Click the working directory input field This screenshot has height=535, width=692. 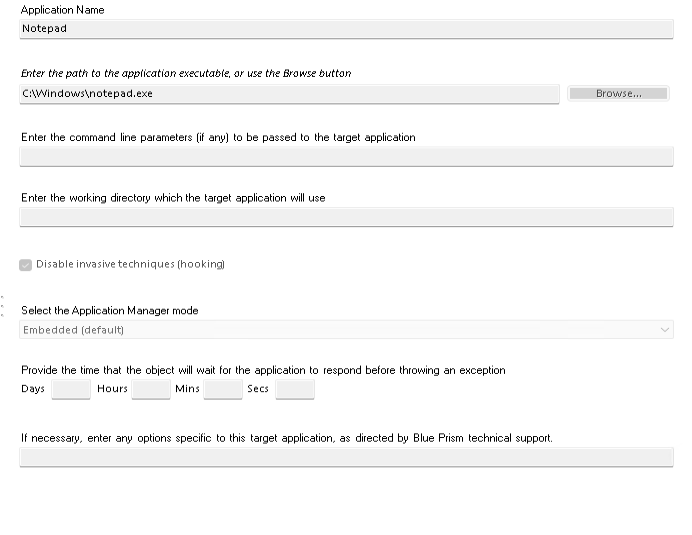coord(346,217)
